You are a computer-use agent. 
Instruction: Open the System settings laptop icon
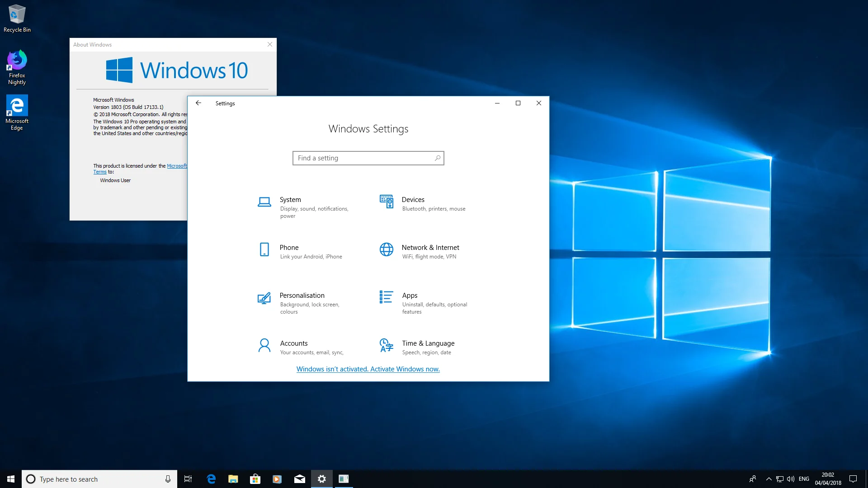[264, 202]
